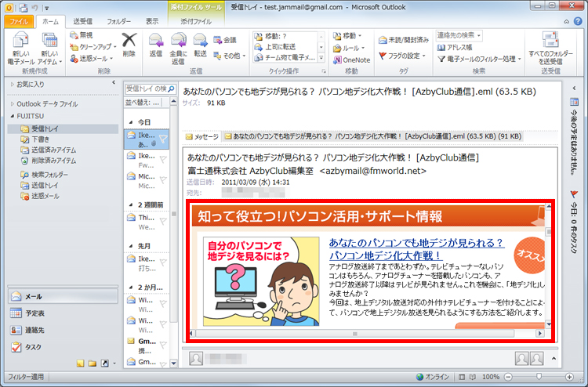Screen dimensions: 588x387
Task: Select the 受信トレイ folder
Action: 63,129
